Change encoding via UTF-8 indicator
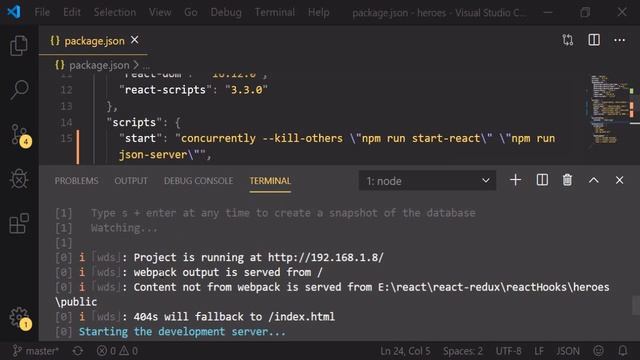This screenshot has height=360, width=640. pos(508,351)
